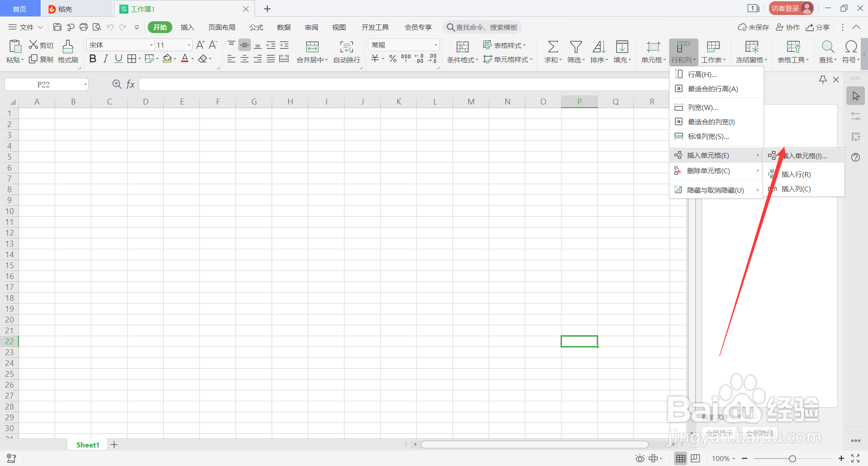
Task: Click the command search box
Action: pyautogui.click(x=482, y=27)
